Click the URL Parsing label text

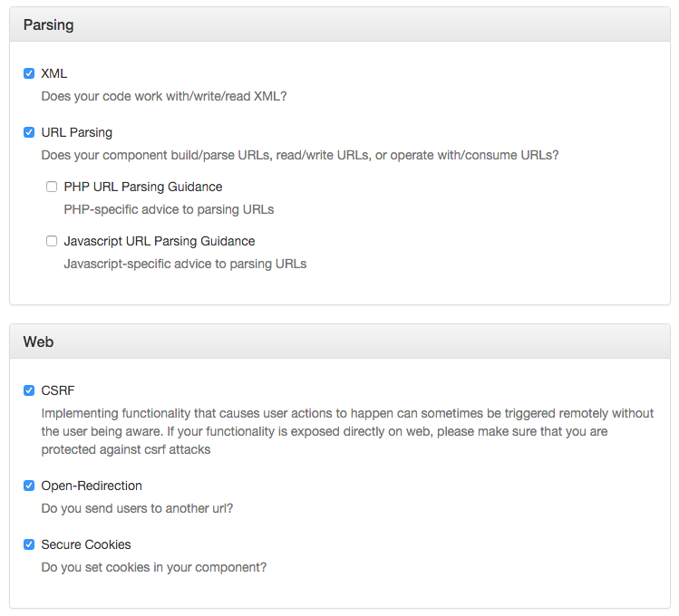click(x=77, y=132)
